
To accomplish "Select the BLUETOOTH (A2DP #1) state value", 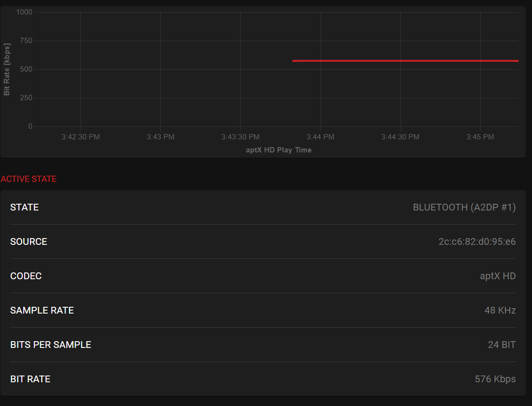I will (464, 207).
